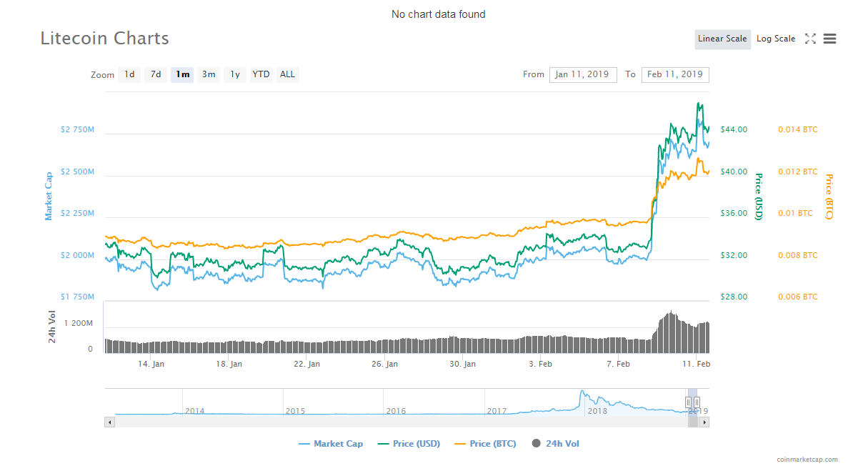Toggle Market Cap series in legend

click(331, 444)
